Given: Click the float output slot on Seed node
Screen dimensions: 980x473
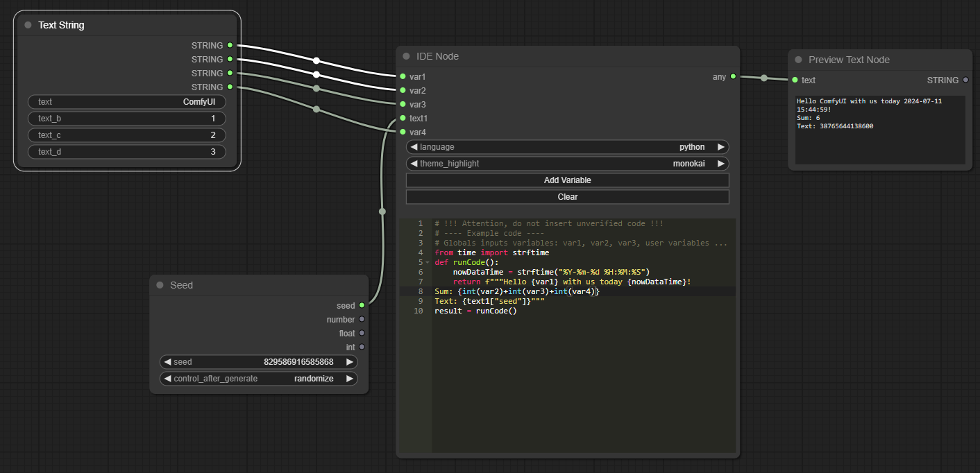Looking at the screenshot, I should (362, 333).
